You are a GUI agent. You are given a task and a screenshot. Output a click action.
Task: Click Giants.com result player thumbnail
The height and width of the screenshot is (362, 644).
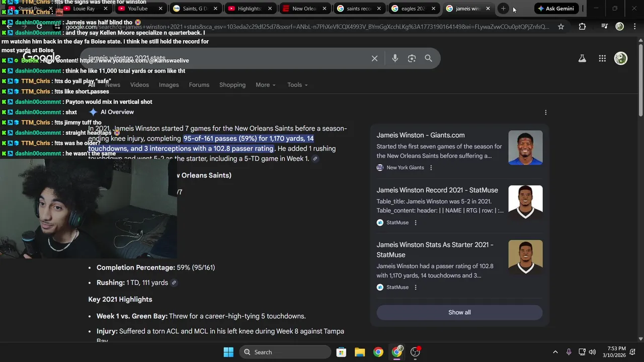[525, 148]
